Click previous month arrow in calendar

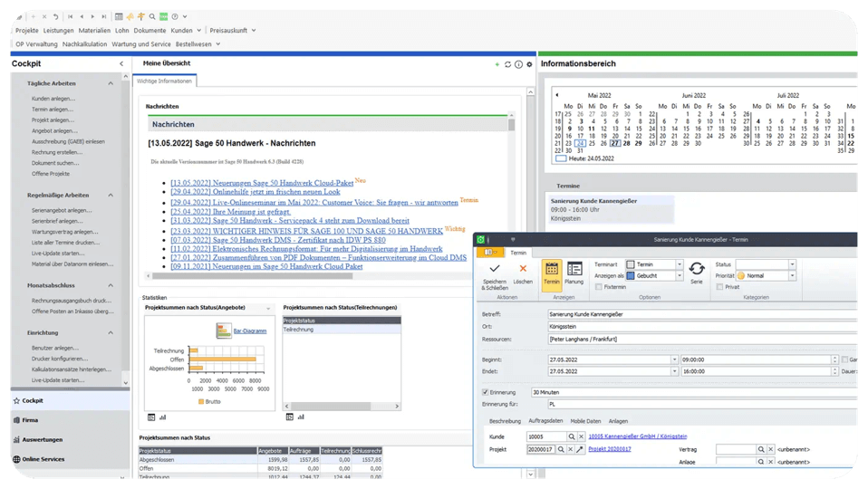click(557, 95)
